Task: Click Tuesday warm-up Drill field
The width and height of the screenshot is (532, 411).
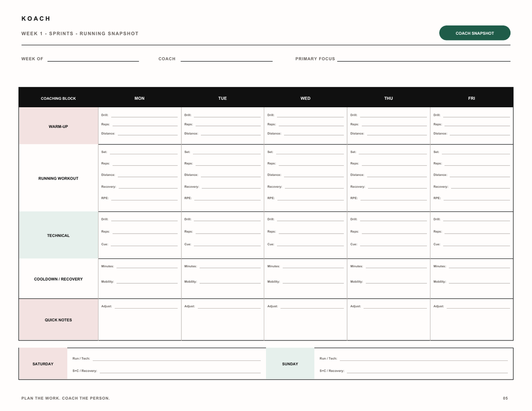Action: tap(227, 115)
